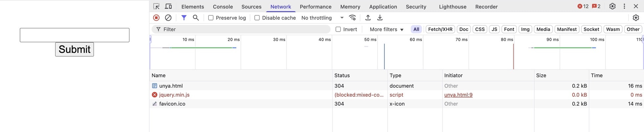Tick the Invert filter checkbox
644x132 pixels.
coord(338,29)
